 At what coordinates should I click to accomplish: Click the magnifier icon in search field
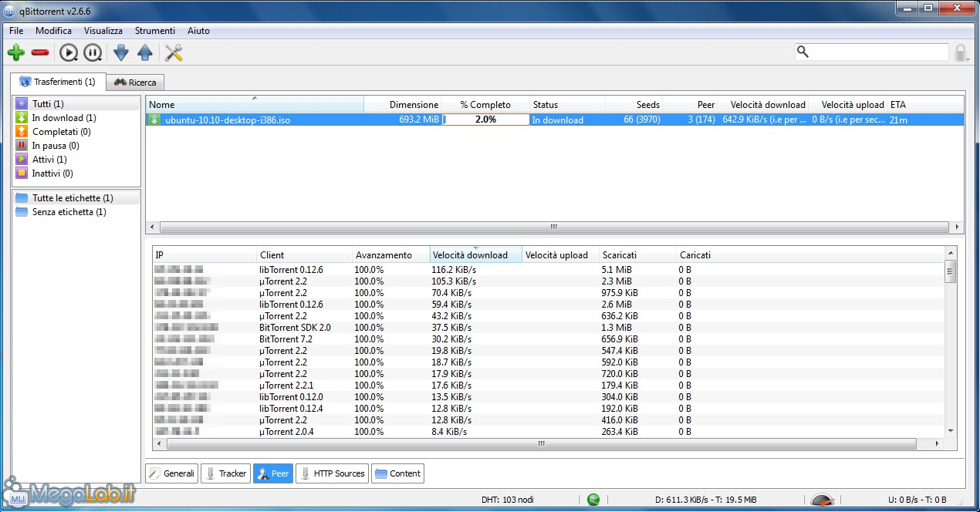[803, 52]
